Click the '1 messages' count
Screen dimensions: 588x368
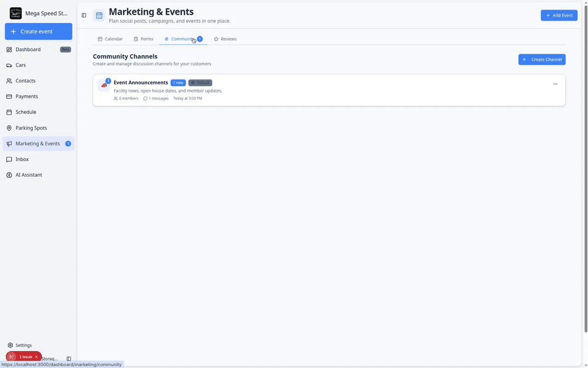pos(158,98)
